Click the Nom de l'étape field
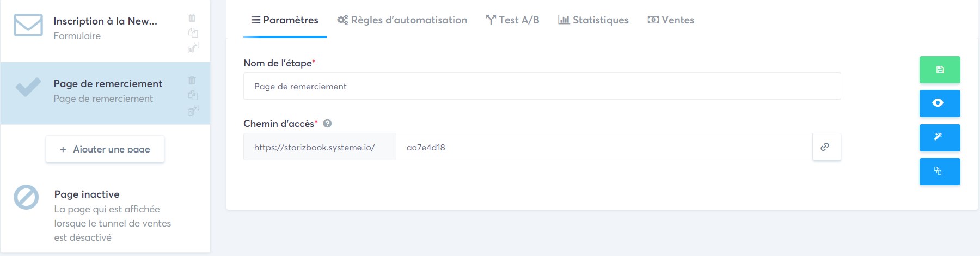This screenshot has width=980, height=256. pyautogui.click(x=542, y=86)
